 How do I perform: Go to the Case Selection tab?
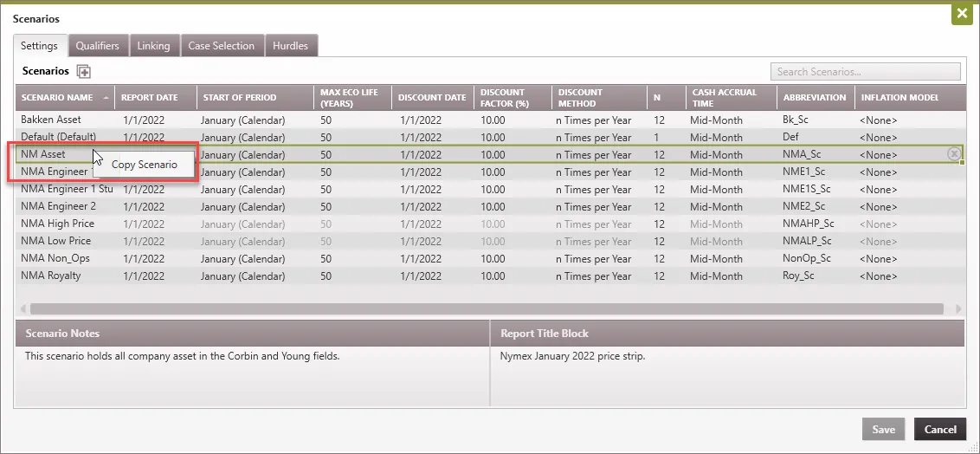pos(221,46)
